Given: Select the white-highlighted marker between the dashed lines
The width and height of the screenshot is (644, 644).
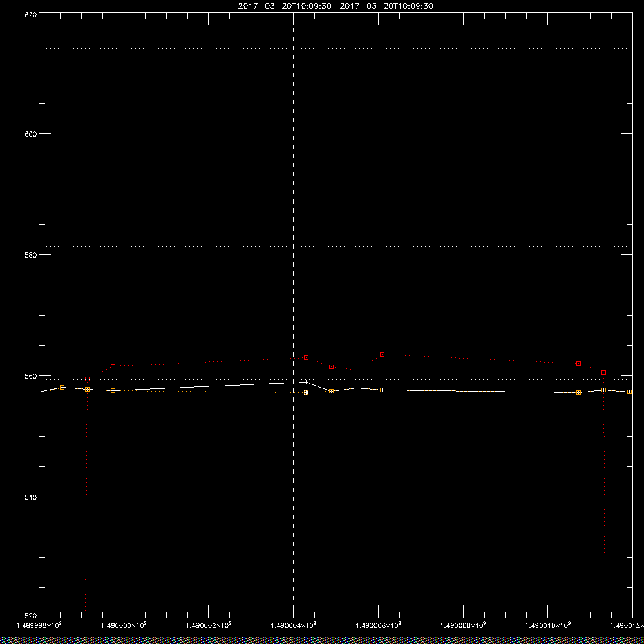Looking at the screenshot, I should [x=306, y=393].
